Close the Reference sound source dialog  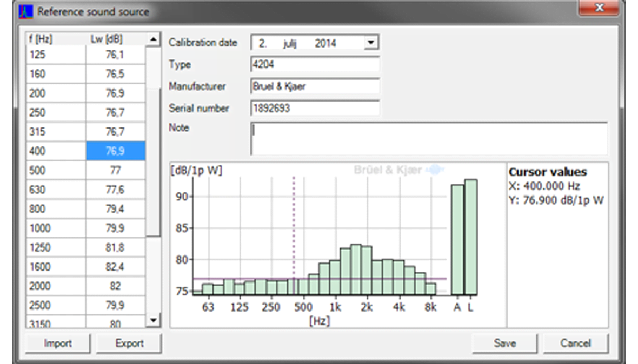tap(599, 8)
